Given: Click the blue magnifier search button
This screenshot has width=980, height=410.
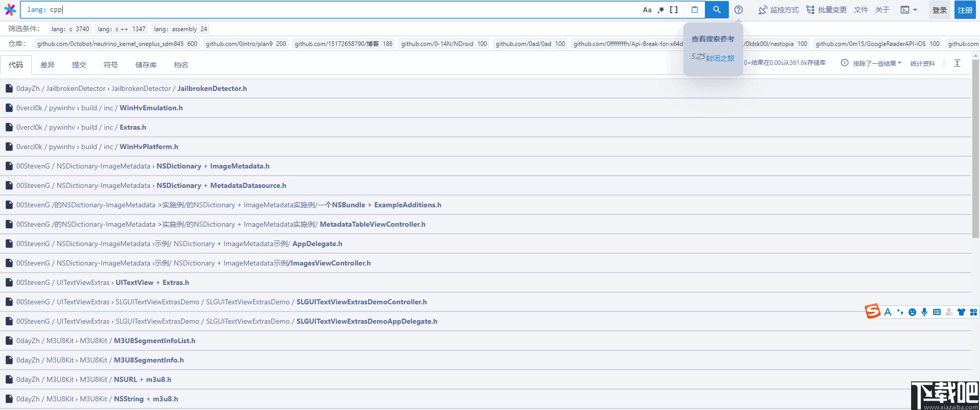Looking at the screenshot, I should pyautogui.click(x=717, y=10).
